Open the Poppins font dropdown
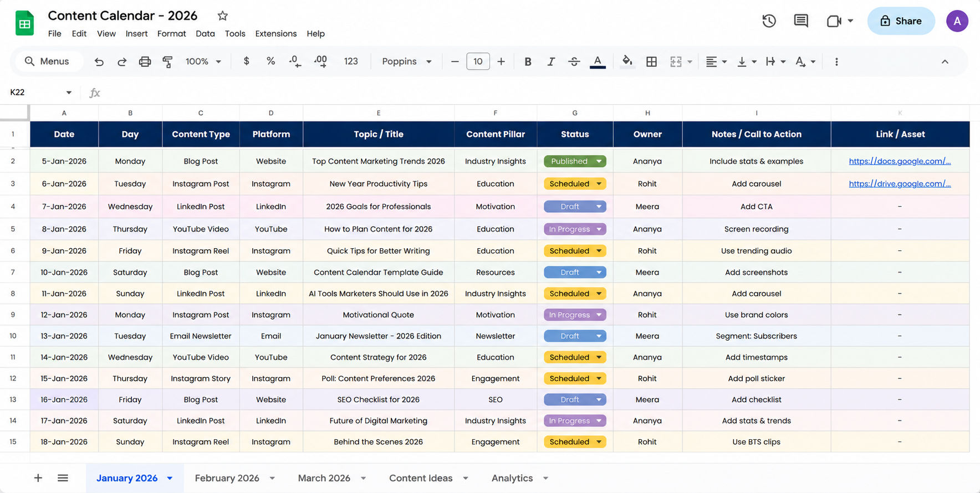Viewport: 980px width, 493px height. coord(407,61)
